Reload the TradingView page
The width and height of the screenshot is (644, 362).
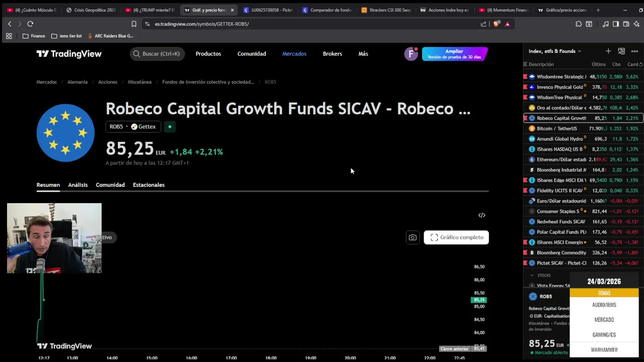pos(30,24)
